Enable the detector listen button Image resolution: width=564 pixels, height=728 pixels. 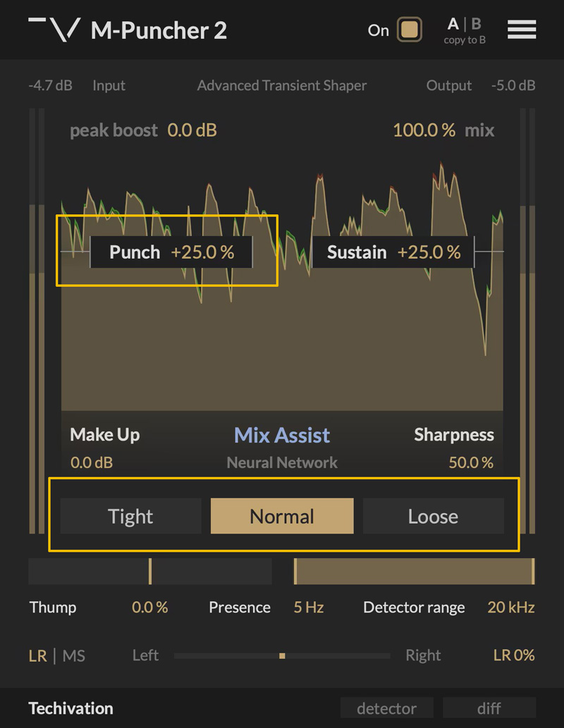pos(386,708)
